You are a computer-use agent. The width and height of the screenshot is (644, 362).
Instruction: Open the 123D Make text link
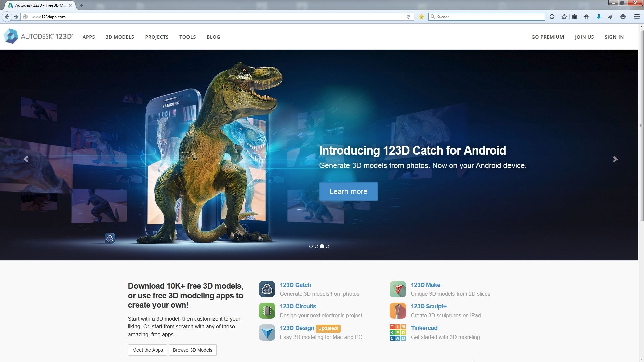pyautogui.click(x=425, y=285)
